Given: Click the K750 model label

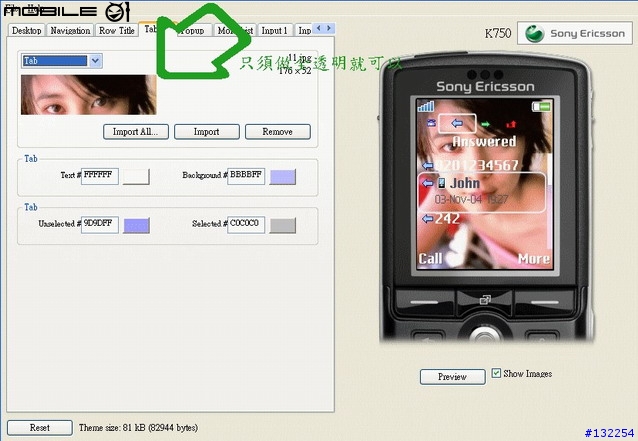Looking at the screenshot, I should click(x=498, y=33).
